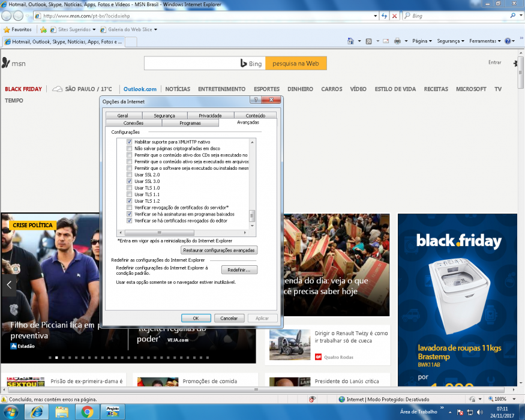Enable the Usar SSL 2.0 checkbox
The height and width of the screenshot is (420, 525).
point(129,175)
